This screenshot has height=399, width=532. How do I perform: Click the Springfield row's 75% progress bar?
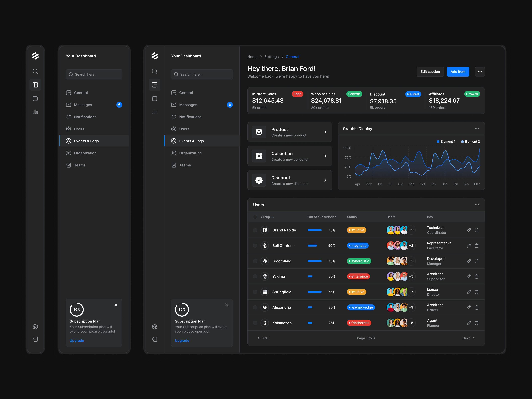(314, 292)
